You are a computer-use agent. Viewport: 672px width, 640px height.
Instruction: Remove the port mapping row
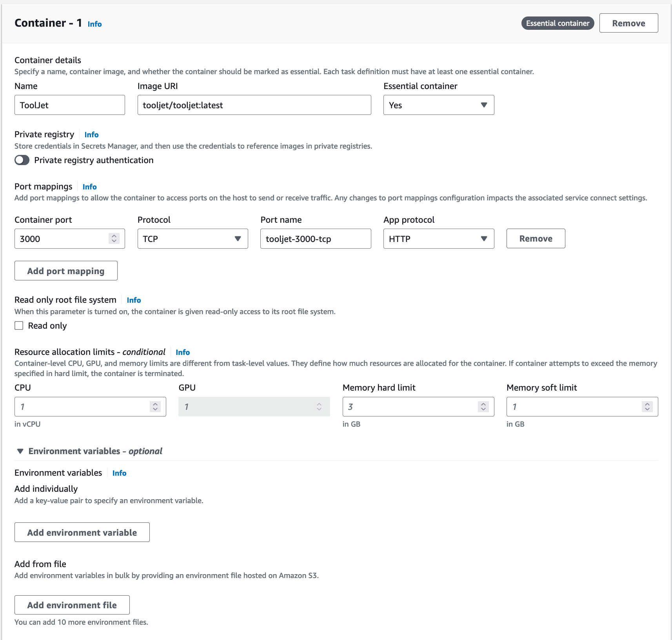coord(536,239)
